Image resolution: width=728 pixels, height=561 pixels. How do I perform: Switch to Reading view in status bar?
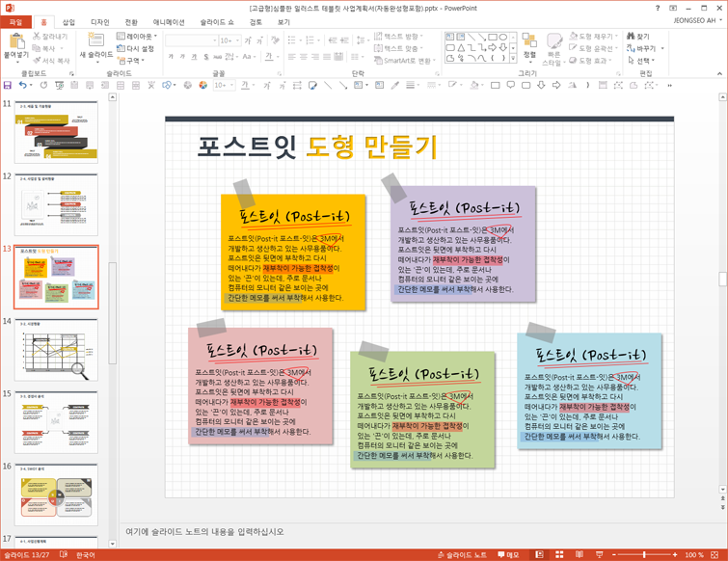pos(580,554)
